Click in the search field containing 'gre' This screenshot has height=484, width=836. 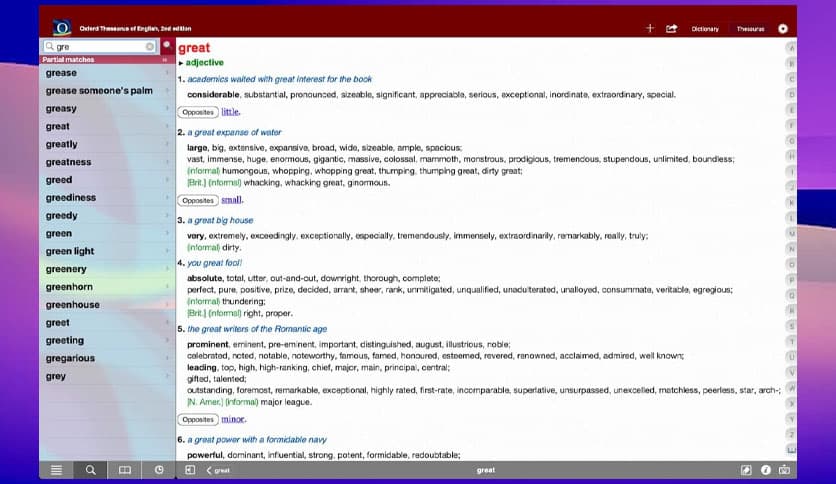(100, 46)
